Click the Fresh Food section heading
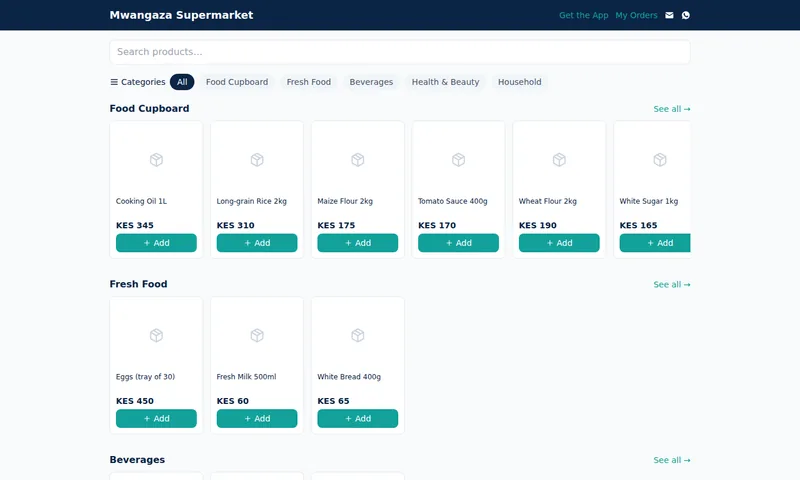Screen dimensions: 800x480 point(138,284)
